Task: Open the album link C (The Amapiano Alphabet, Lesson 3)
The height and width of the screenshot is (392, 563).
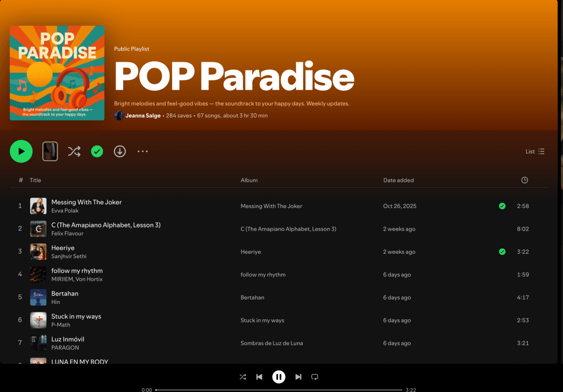Action: point(288,229)
